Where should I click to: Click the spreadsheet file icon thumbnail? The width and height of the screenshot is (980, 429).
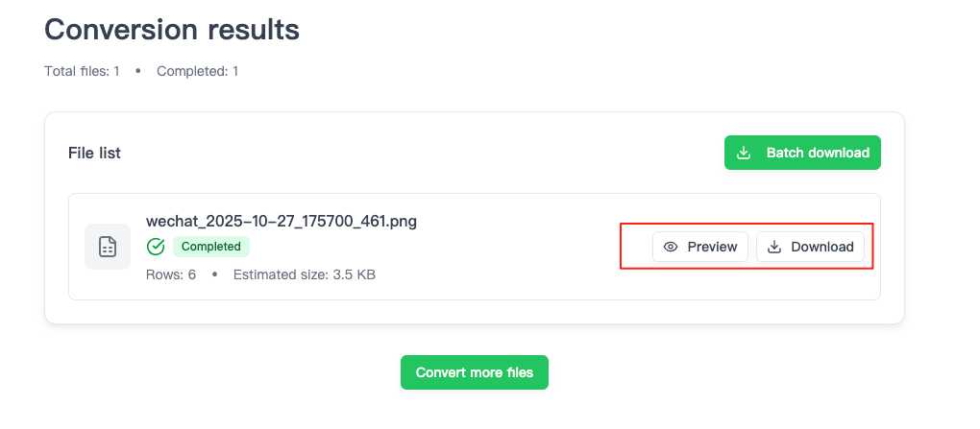(x=108, y=247)
